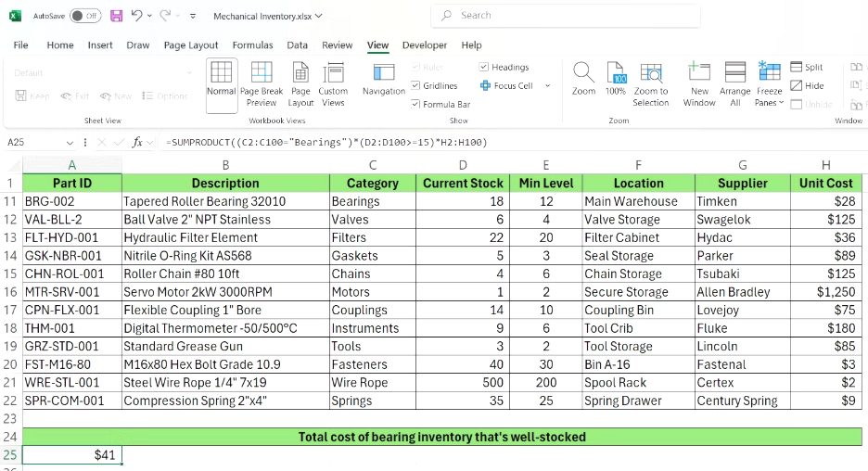Open a New Window
The height and width of the screenshot is (471, 868).
699,84
